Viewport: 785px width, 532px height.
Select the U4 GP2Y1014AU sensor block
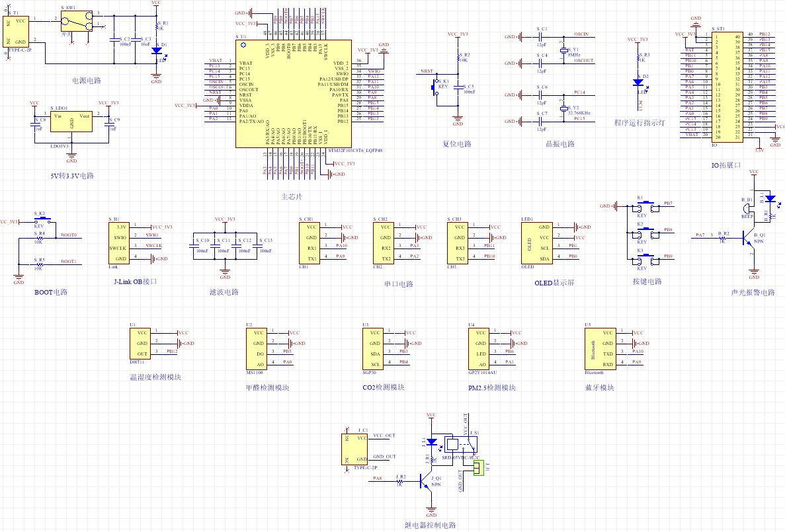478,349
